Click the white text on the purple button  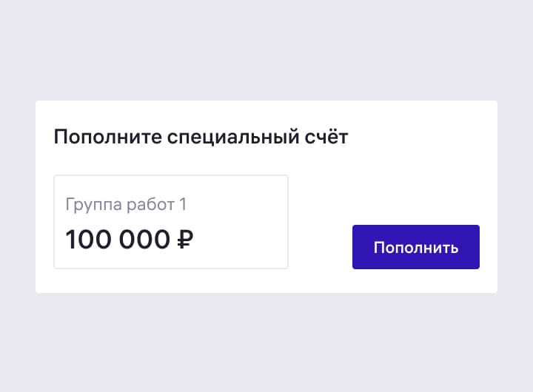[x=416, y=247]
